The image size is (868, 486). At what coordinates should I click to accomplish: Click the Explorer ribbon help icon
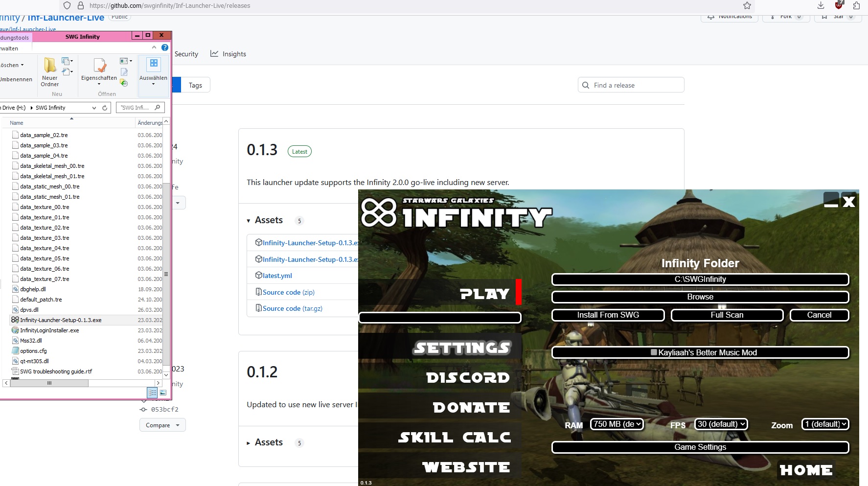pos(165,47)
